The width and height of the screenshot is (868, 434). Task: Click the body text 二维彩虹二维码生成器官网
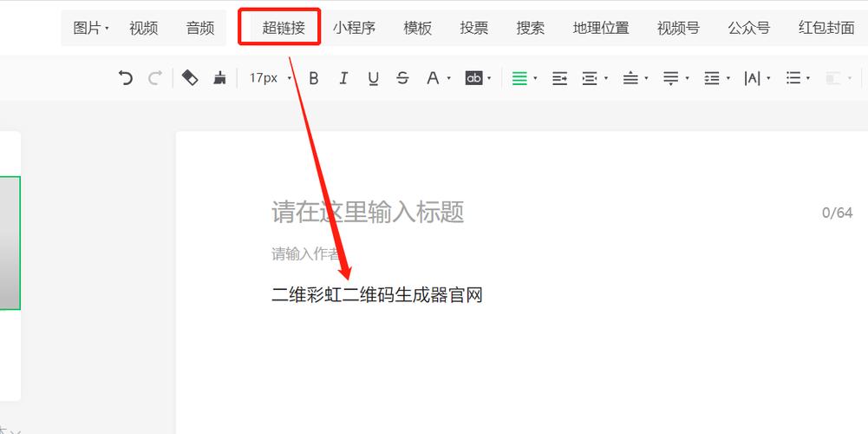click(377, 294)
